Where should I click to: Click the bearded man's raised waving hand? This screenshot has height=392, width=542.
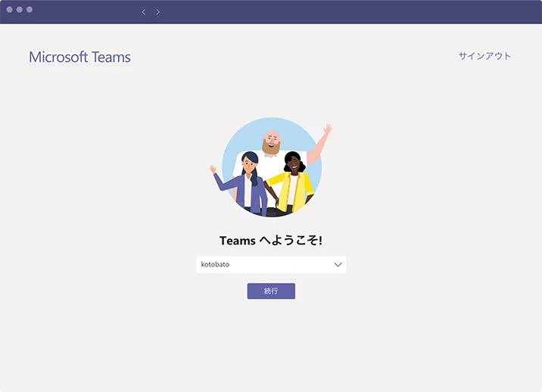click(x=326, y=130)
